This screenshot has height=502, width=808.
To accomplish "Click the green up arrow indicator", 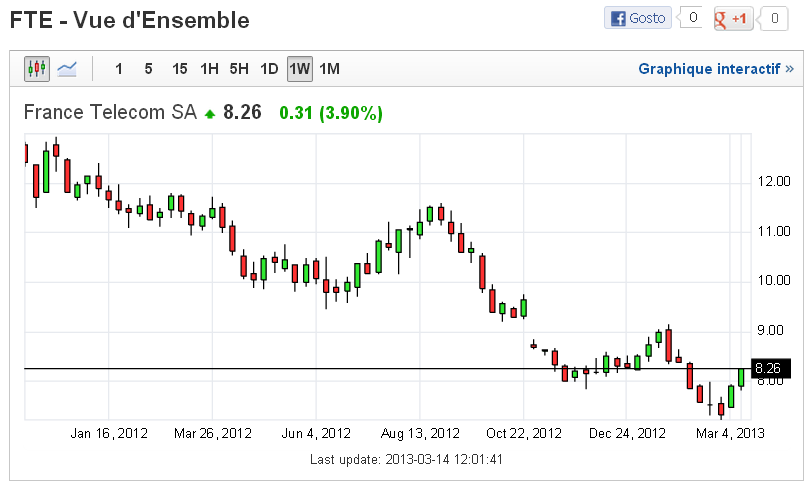I will point(209,114).
